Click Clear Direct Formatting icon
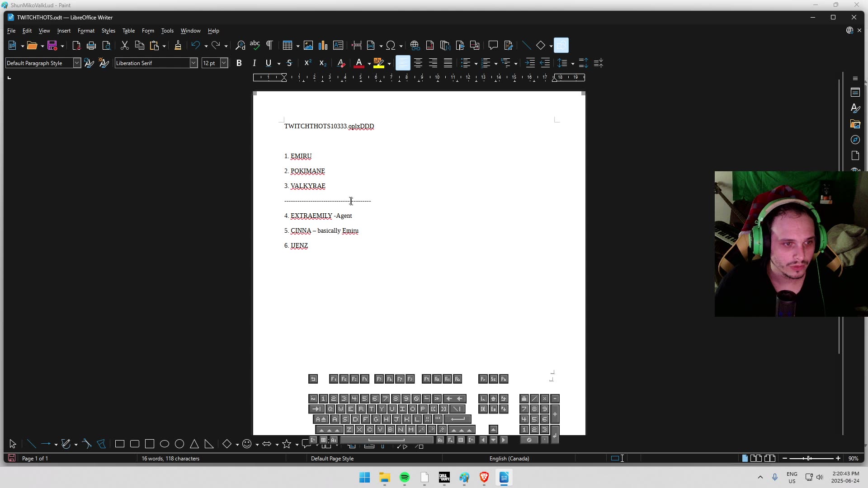The height and width of the screenshot is (488, 868). point(341,63)
